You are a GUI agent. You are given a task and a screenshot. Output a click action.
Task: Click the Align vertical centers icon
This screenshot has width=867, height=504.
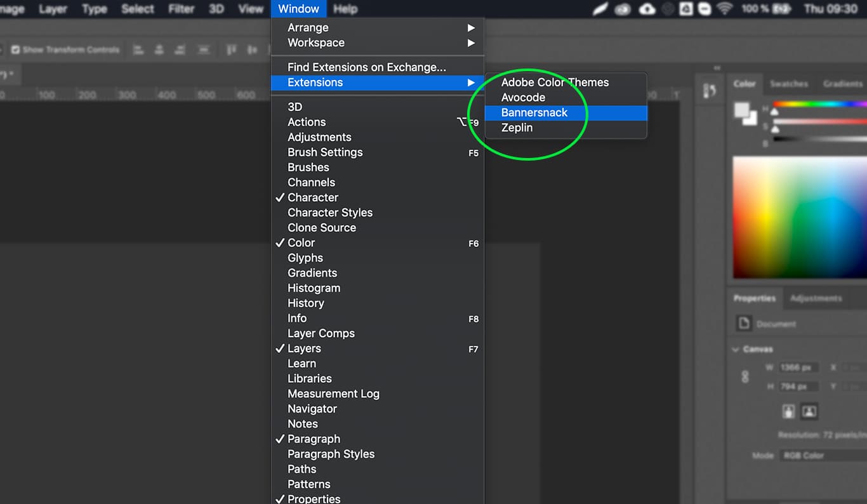(x=253, y=50)
